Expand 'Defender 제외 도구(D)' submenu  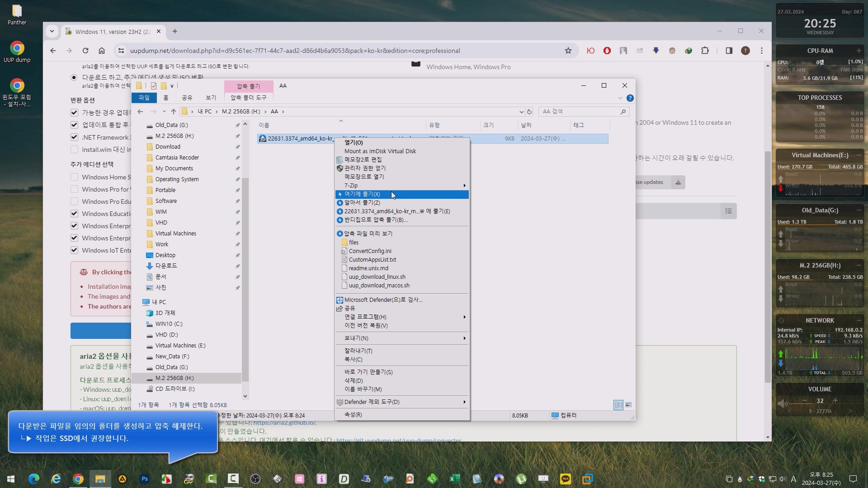pos(402,402)
